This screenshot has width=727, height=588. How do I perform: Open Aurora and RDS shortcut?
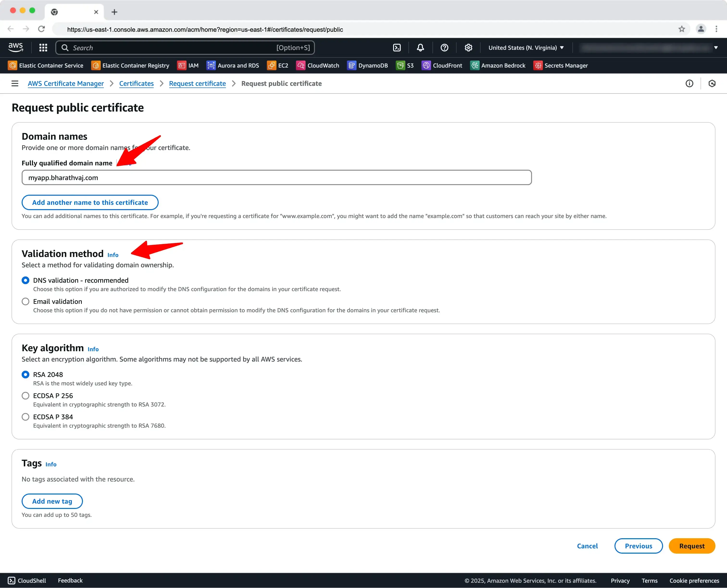tap(233, 65)
